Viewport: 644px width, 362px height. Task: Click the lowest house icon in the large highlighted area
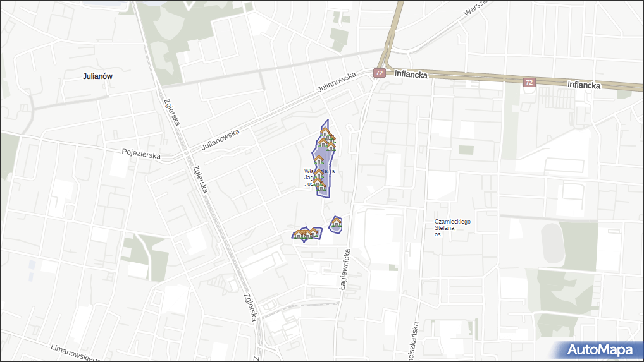[x=321, y=186]
